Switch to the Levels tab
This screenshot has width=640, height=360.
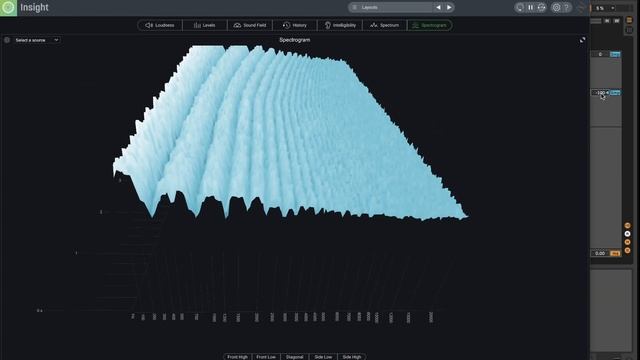pos(204,25)
